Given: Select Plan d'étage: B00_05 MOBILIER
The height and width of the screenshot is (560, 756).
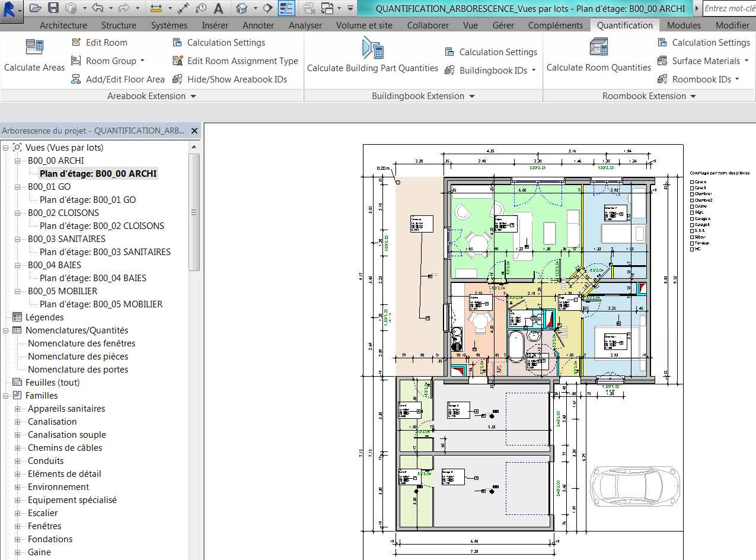Looking at the screenshot, I should point(101,304).
